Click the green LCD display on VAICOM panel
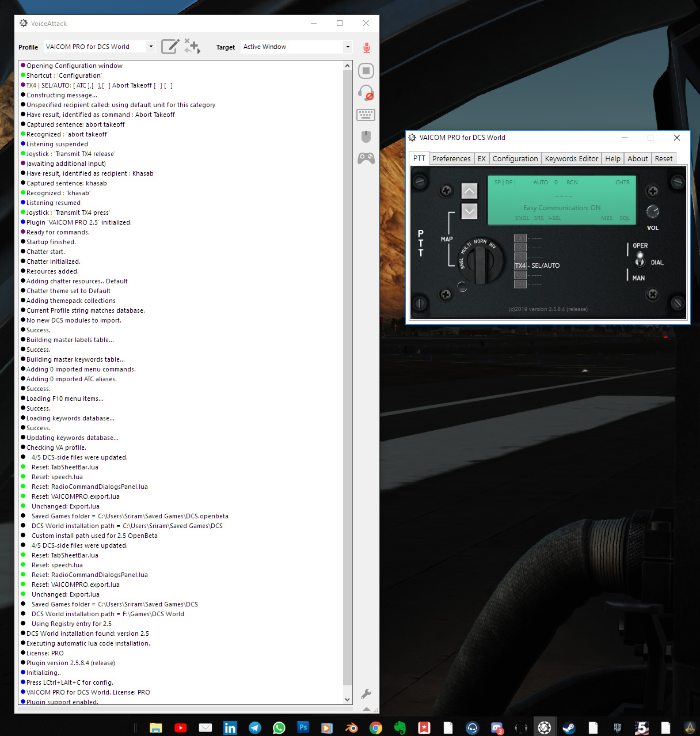Screen dimensions: 700x736 pyautogui.click(x=562, y=200)
